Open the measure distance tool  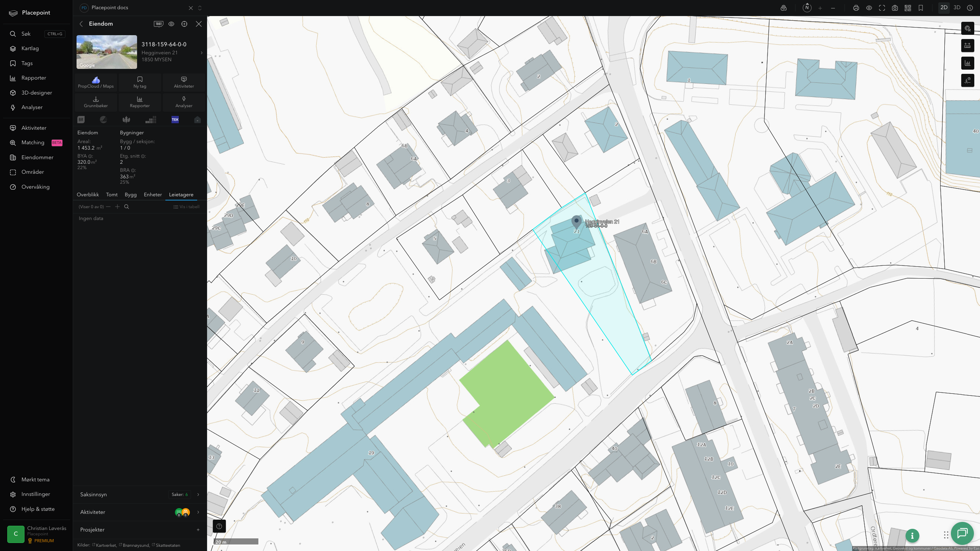click(x=968, y=46)
